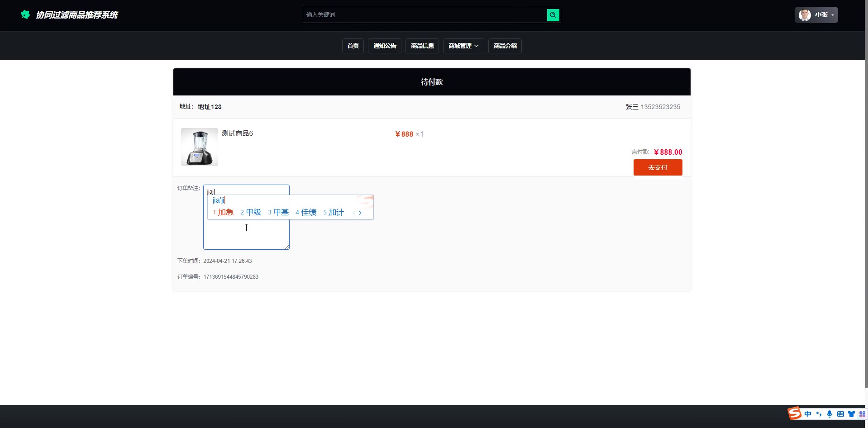Focus the keyword search input field

click(425, 15)
